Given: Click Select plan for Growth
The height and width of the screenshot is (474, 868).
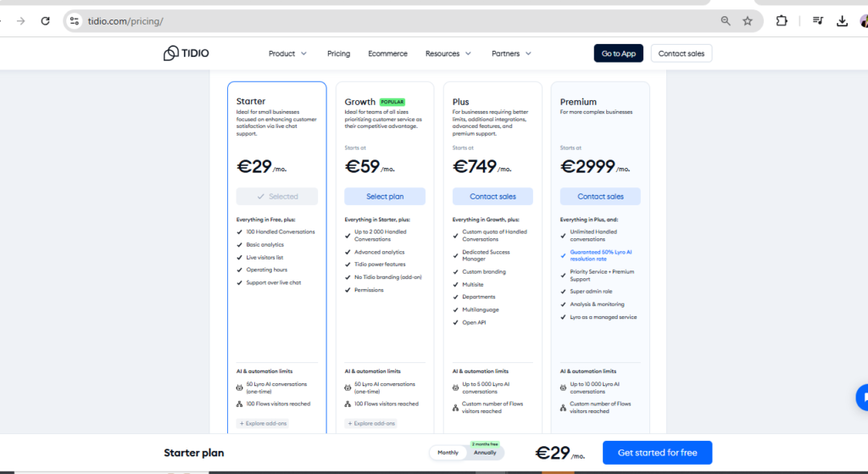Looking at the screenshot, I should tap(385, 197).
